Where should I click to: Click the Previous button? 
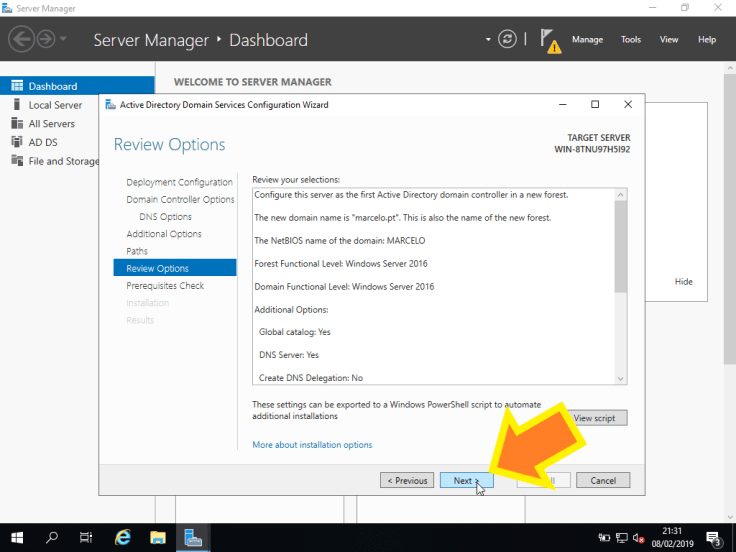click(407, 480)
